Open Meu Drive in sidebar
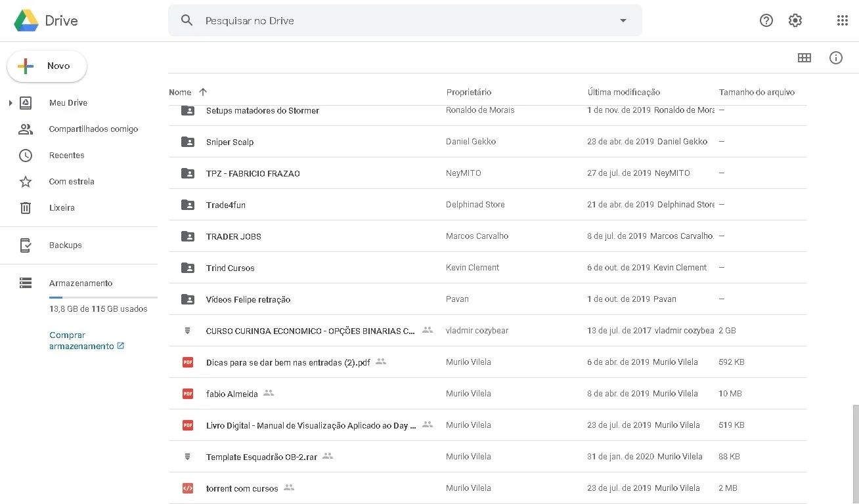 (68, 103)
